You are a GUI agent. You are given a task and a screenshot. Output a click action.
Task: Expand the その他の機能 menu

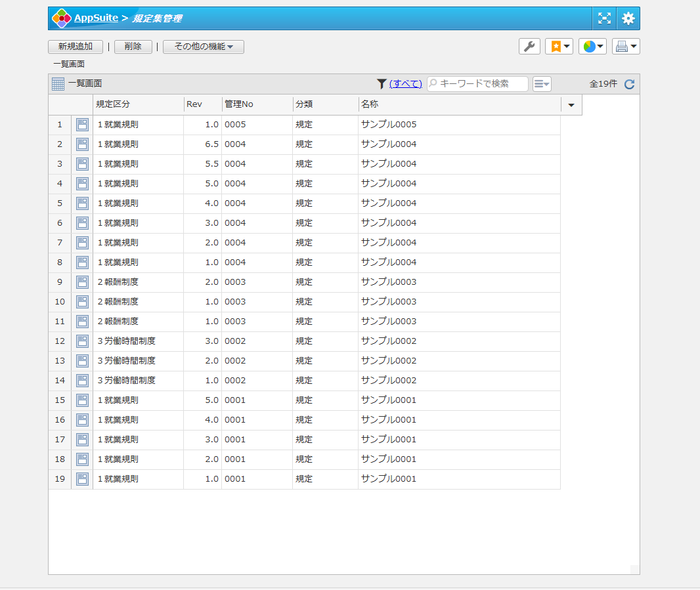204,47
